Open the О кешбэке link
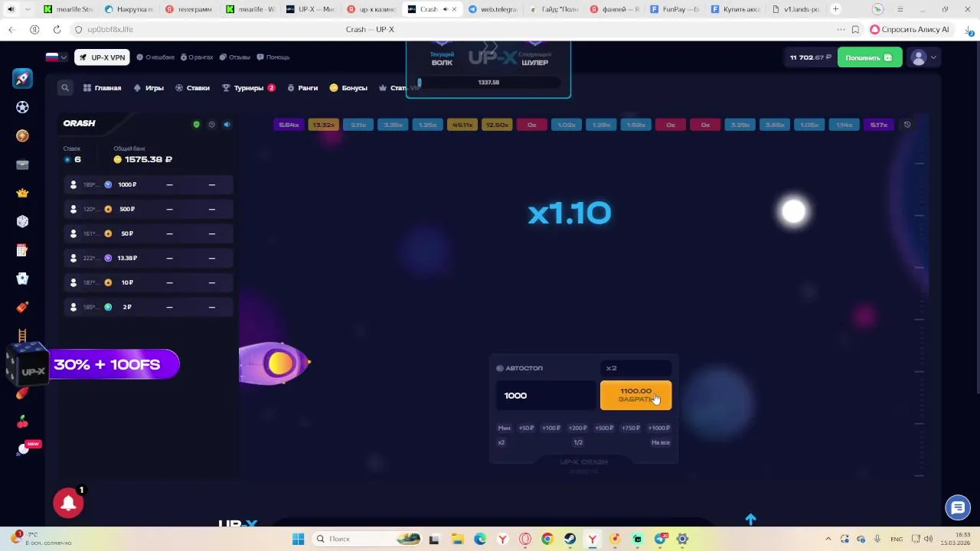 pyautogui.click(x=155, y=57)
